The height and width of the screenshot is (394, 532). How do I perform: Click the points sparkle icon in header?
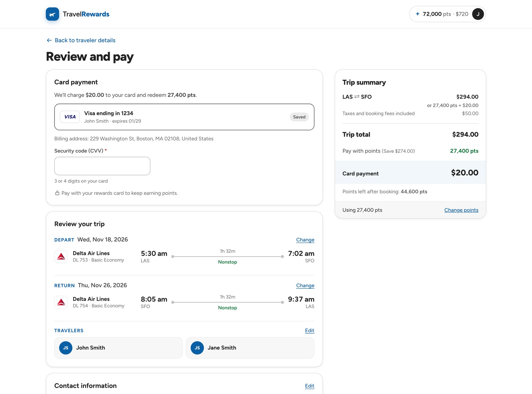point(418,14)
